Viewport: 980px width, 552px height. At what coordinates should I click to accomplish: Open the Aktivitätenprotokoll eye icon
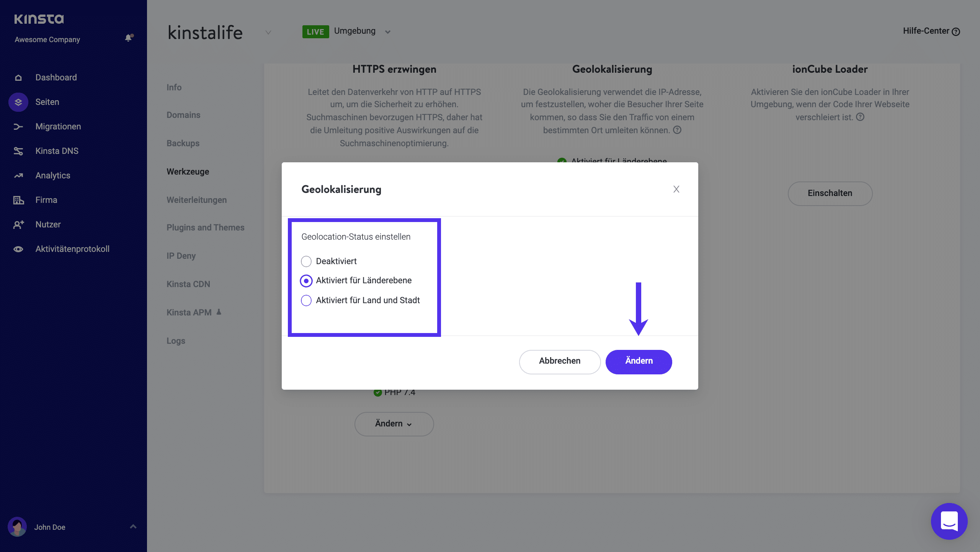click(18, 249)
